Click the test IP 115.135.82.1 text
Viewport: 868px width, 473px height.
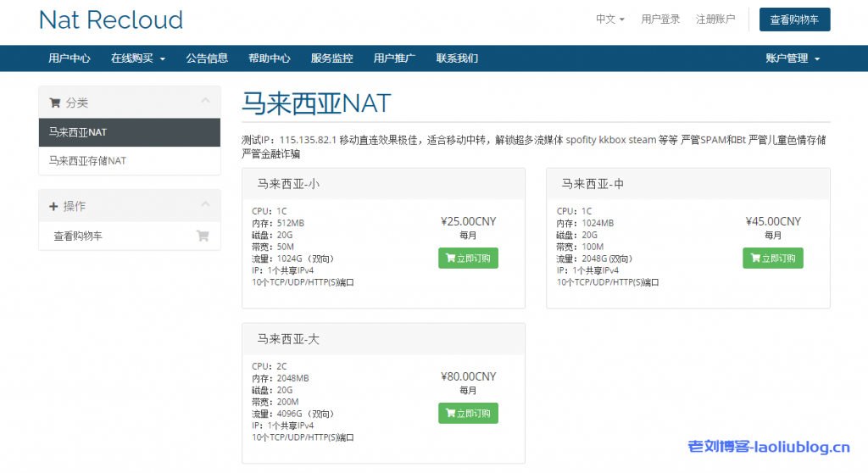[308, 140]
